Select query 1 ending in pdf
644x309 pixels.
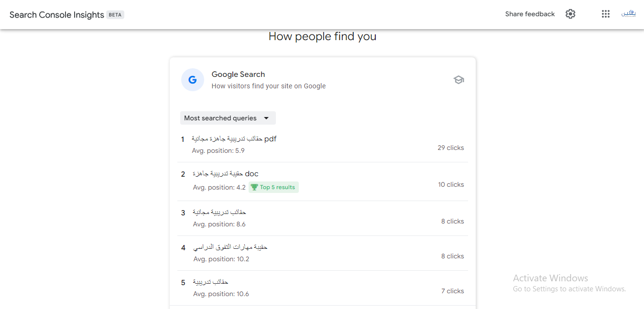tap(322, 145)
